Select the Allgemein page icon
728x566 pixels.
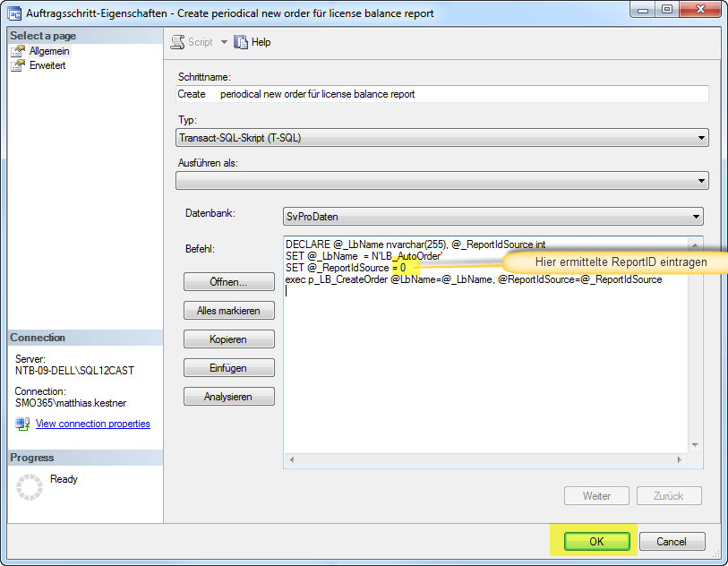(19, 52)
